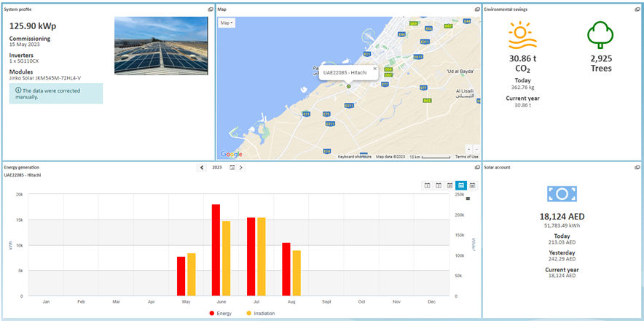This screenshot has height=321, width=644.
Task: Click the red Energy legend dot
Action: tap(212, 314)
